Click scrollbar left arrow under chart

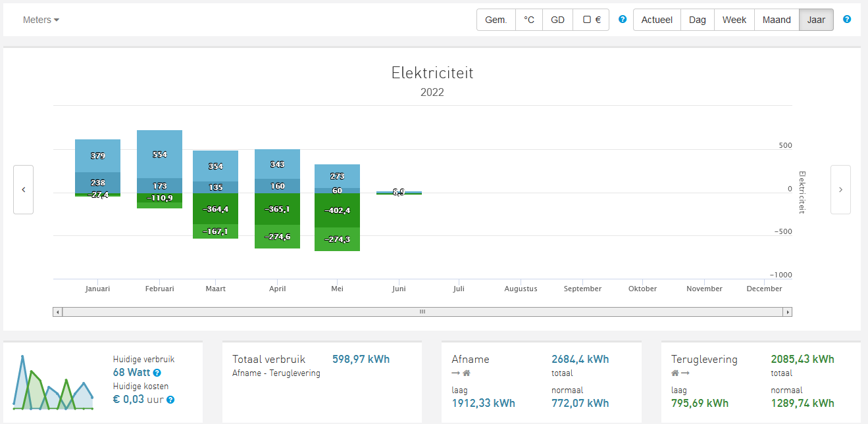58,312
